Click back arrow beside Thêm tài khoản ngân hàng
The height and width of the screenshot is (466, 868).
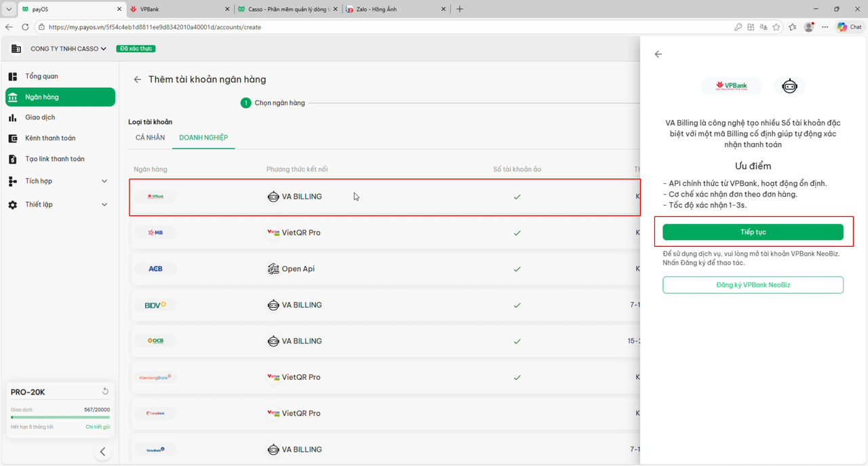coord(138,79)
